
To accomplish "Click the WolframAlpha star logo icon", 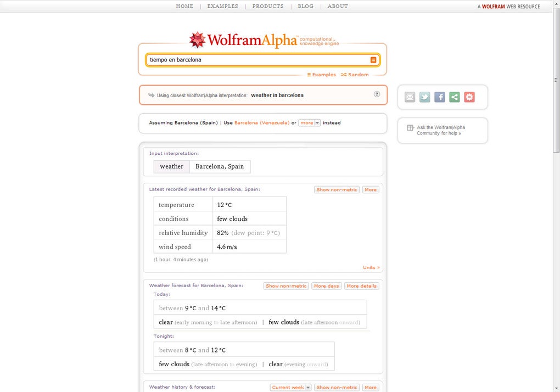I will pos(198,40).
